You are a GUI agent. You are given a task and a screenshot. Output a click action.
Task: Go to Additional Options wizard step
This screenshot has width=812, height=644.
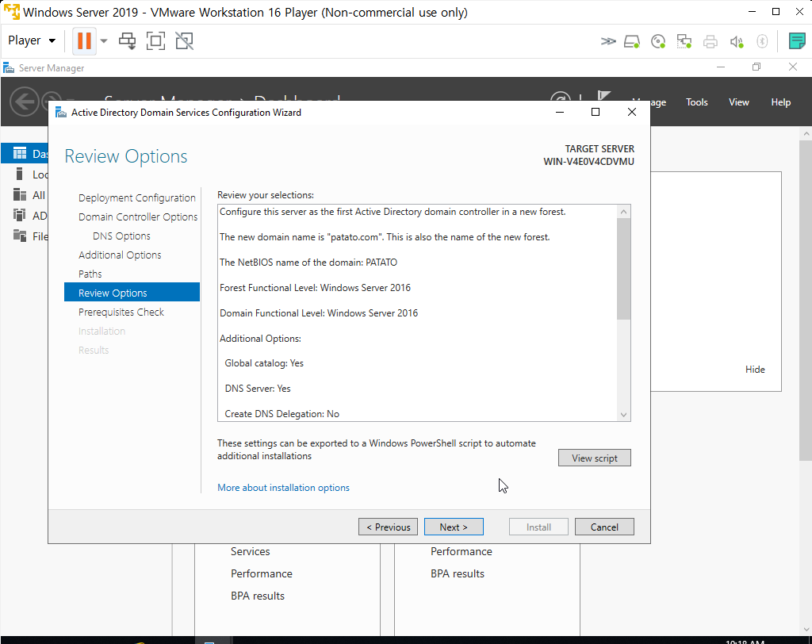coord(120,255)
